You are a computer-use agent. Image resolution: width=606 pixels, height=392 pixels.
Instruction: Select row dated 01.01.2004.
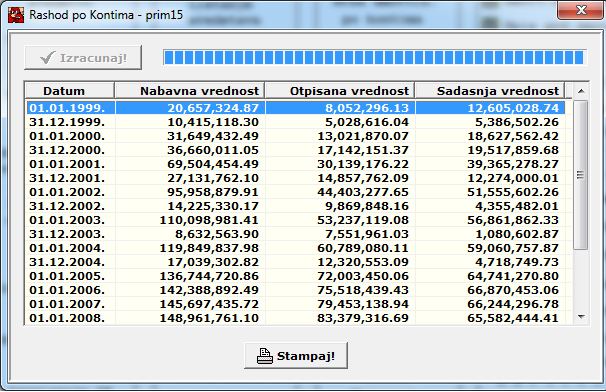pyautogui.click(x=296, y=248)
